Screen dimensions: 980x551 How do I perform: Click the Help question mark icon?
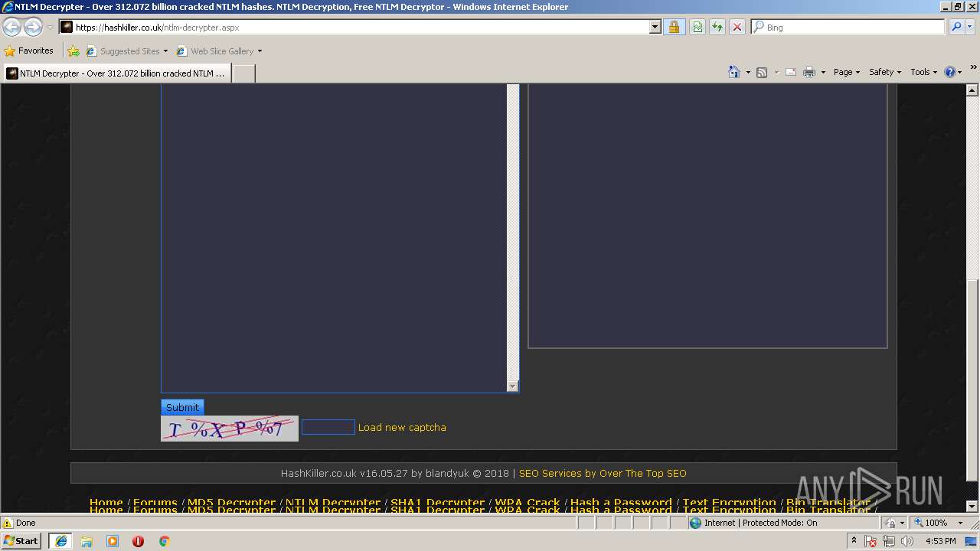click(x=950, y=72)
